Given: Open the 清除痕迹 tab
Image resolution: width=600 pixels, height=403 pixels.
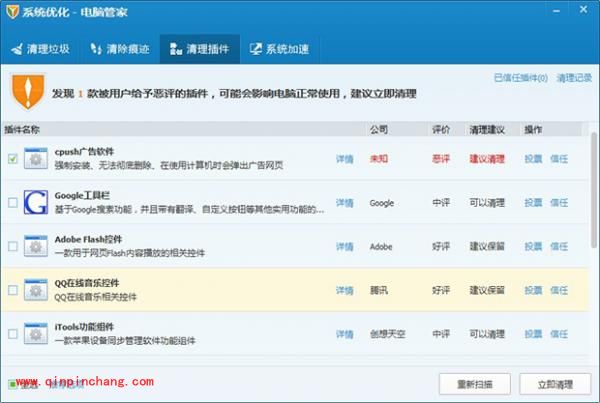Looking at the screenshot, I should click(119, 48).
